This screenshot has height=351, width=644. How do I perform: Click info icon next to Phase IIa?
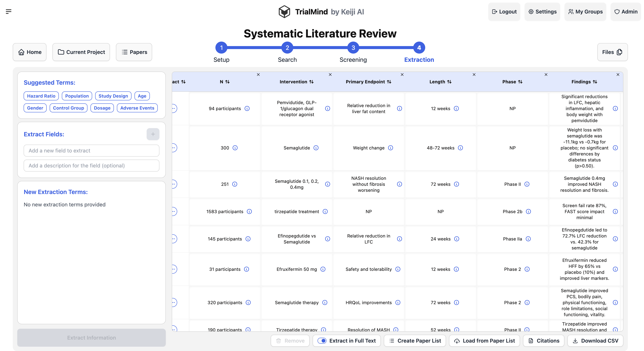[528, 239]
